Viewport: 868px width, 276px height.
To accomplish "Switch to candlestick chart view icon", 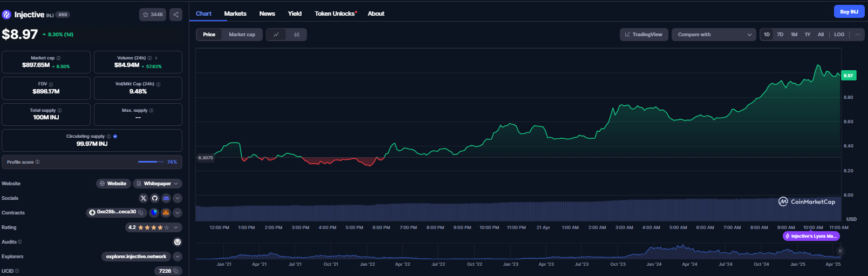I will click(x=297, y=35).
